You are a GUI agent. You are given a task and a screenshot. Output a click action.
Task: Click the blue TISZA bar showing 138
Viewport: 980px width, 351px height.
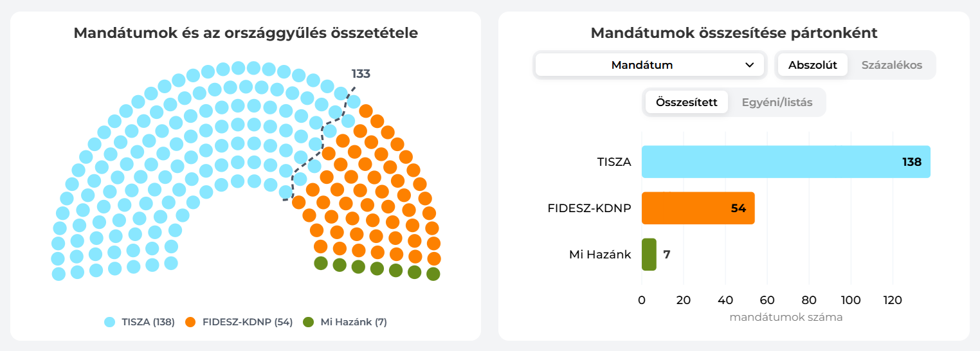coord(785,162)
